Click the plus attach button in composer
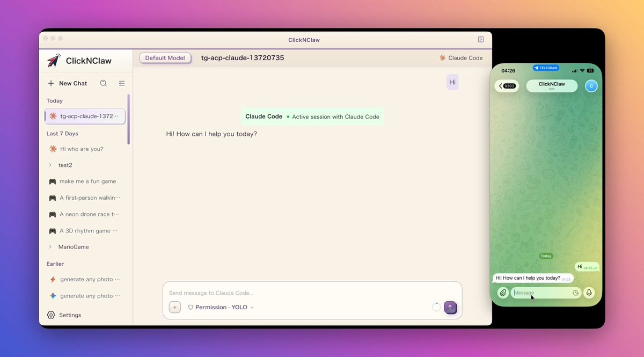Viewport: 644px width, 357px height. 174,307
